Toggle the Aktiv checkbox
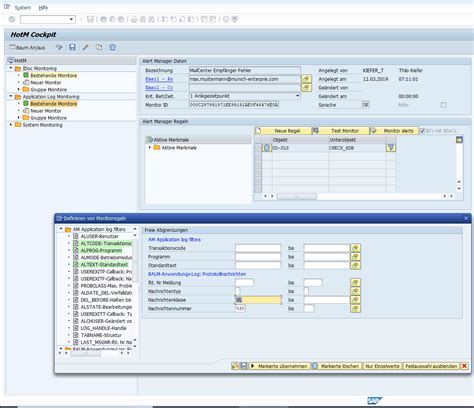 443,105
